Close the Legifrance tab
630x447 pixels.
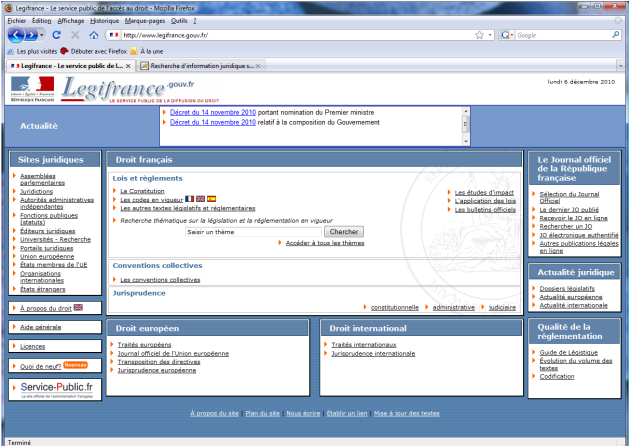click(128, 66)
